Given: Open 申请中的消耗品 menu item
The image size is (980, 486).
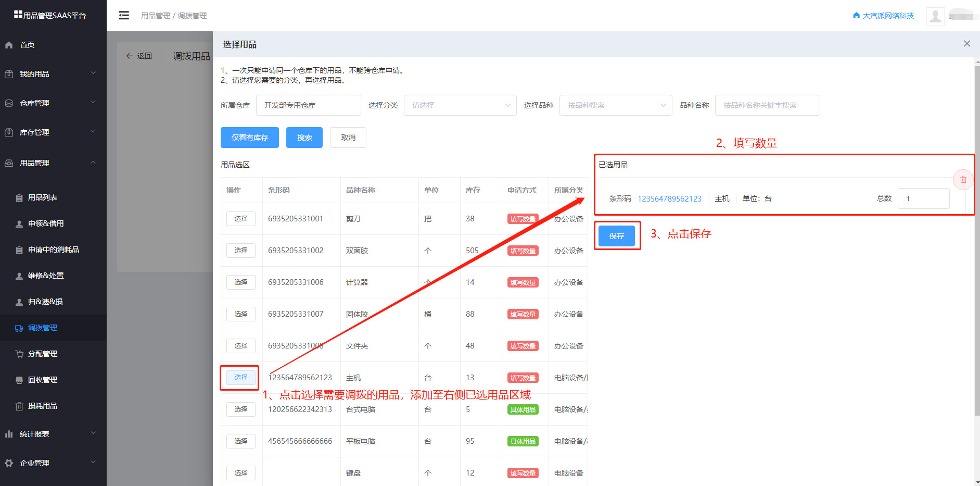Looking at the screenshot, I should (54, 250).
